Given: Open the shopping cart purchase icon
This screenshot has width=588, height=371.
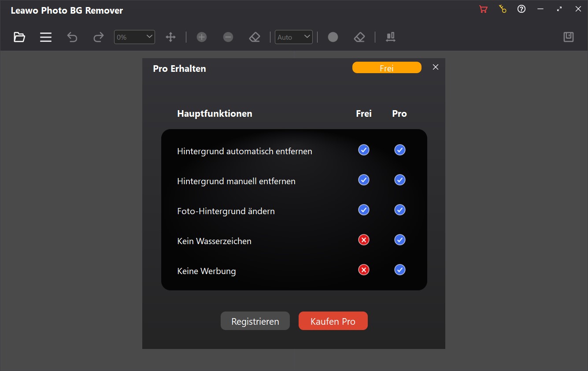Looking at the screenshot, I should 483,9.
